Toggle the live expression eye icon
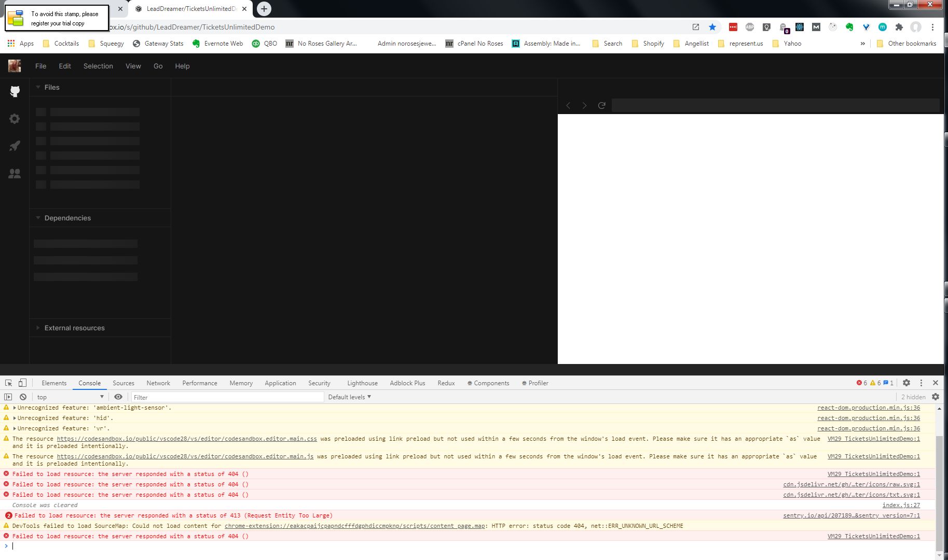The image size is (948, 560). (x=118, y=397)
